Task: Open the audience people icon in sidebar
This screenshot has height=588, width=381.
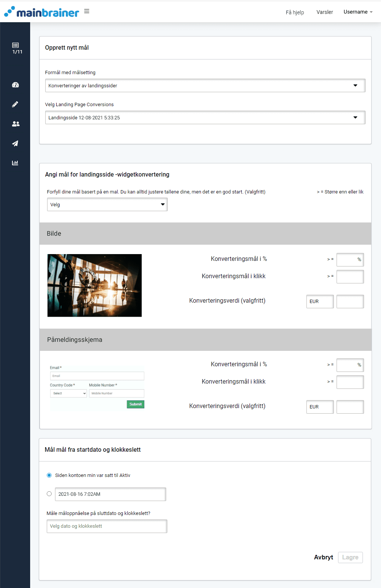Action: (x=15, y=124)
